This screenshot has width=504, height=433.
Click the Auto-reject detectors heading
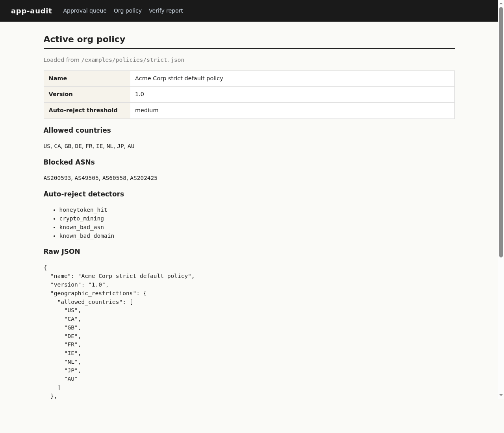(x=83, y=194)
